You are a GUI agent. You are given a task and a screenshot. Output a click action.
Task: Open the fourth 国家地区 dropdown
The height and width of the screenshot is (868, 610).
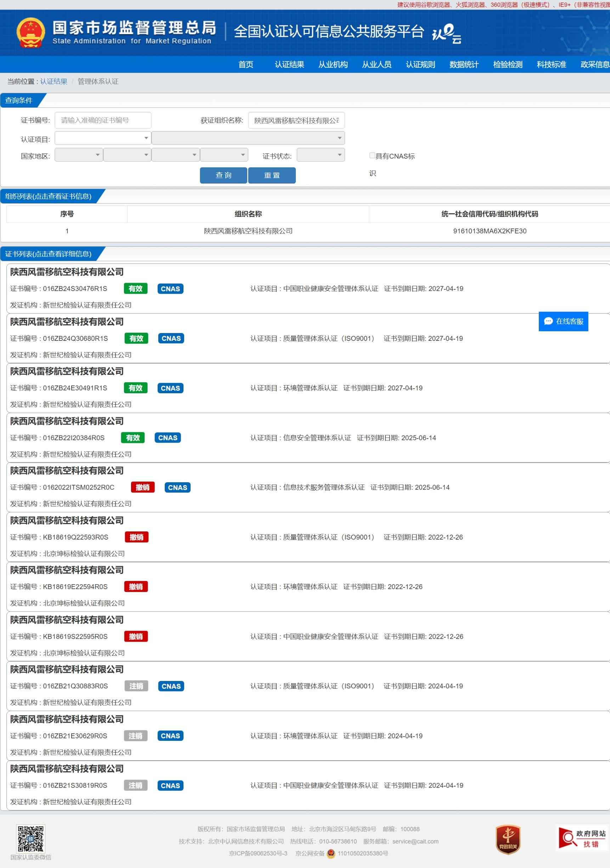224,154
